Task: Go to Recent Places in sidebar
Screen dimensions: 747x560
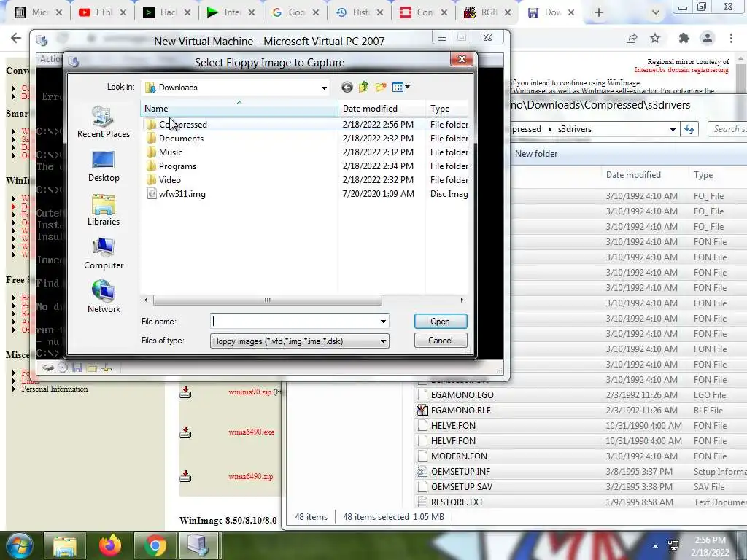Action: point(104,122)
